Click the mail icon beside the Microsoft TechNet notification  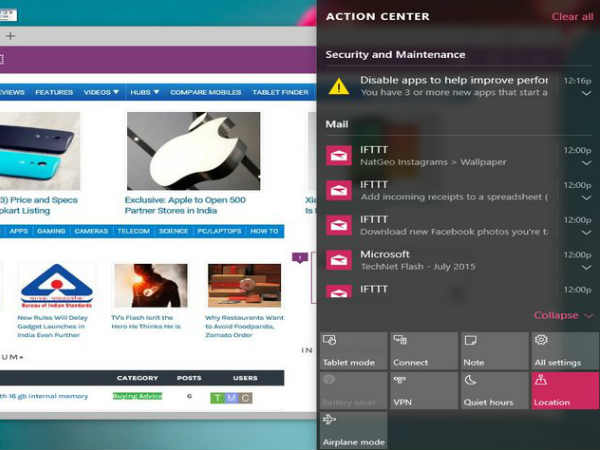[x=339, y=259]
